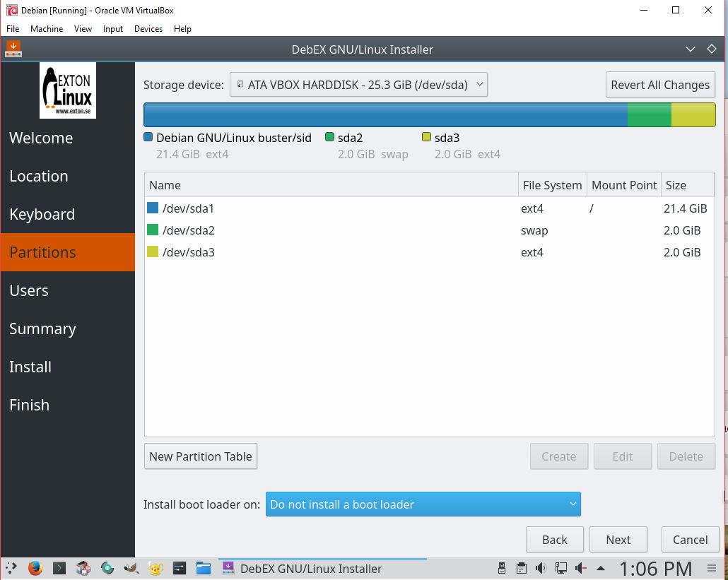Viewport: 728px width, 580px height.
Task: Click the sda2 legend label
Action: (350, 138)
